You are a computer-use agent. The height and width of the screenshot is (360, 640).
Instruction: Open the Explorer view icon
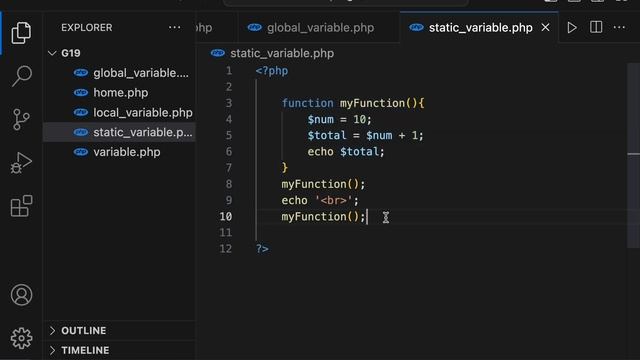(x=21, y=33)
